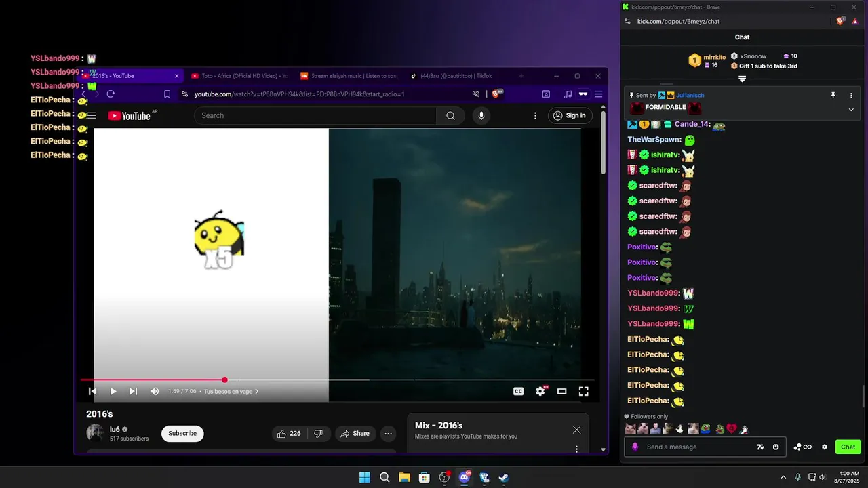Image resolution: width=868 pixels, height=488 pixels.
Task: Switch to the Bau TikTok tab
Action: pyautogui.click(x=456, y=76)
